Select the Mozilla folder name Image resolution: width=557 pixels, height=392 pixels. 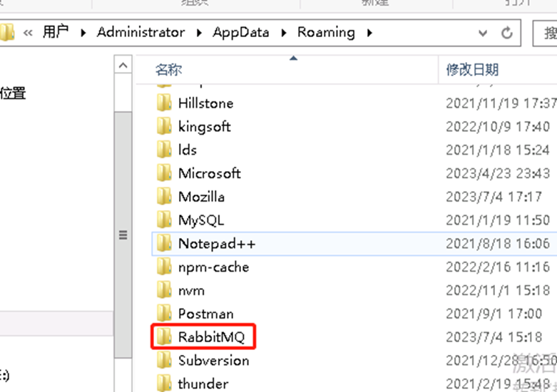point(202,197)
